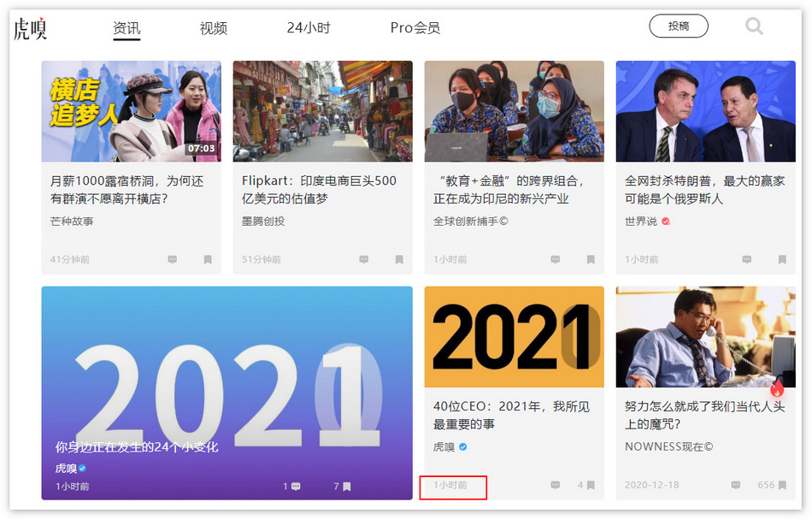812x520 pixels.
Task: Open the 横店追梦人 video thumbnail
Action: point(131,111)
